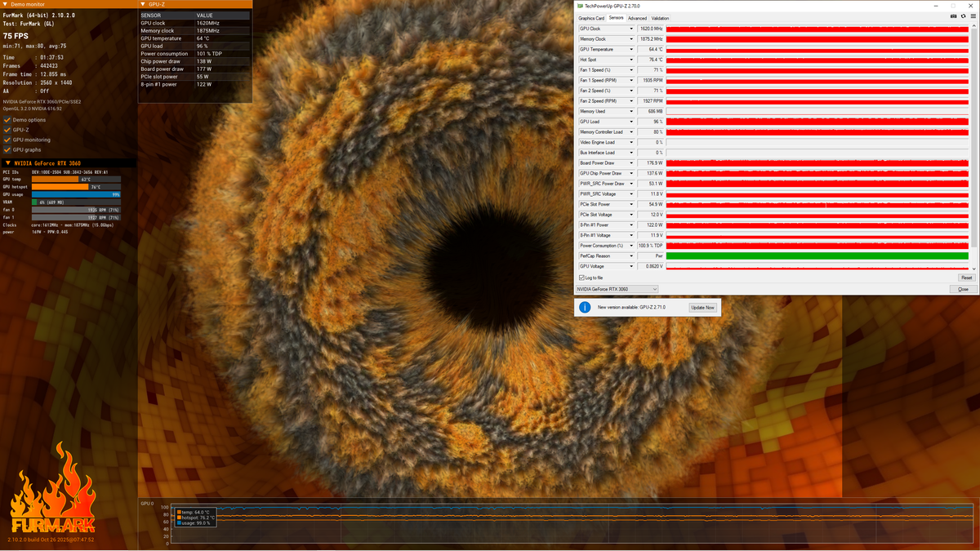
Task: Click the GPU Voltage value 0.8620 V
Action: point(650,266)
